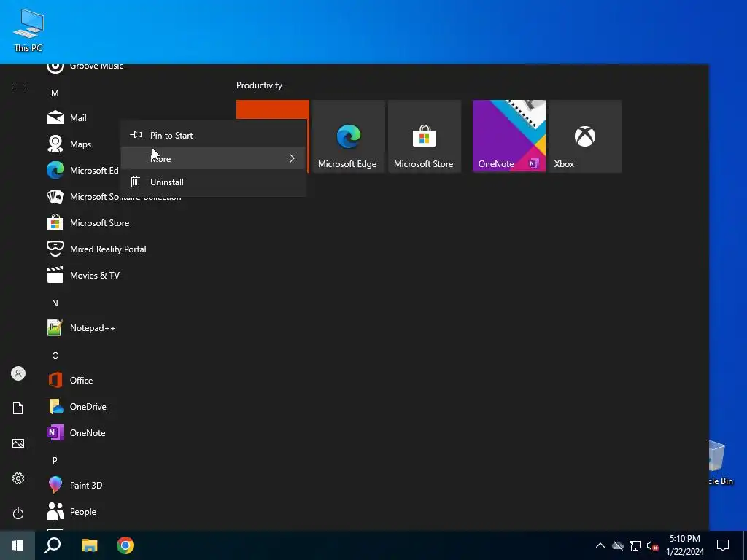Open the taskbar clock and date
Screen dimensions: 747x560
(685, 545)
